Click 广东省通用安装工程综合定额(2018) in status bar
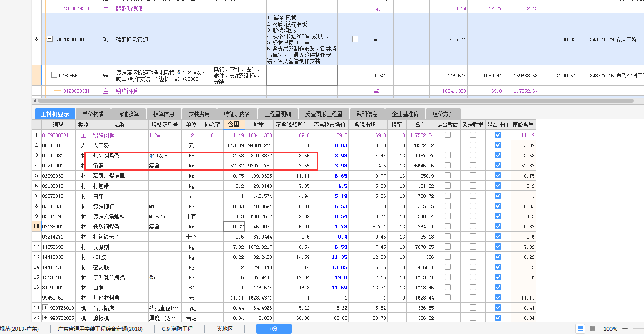The image size is (644, 334). [100, 329]
